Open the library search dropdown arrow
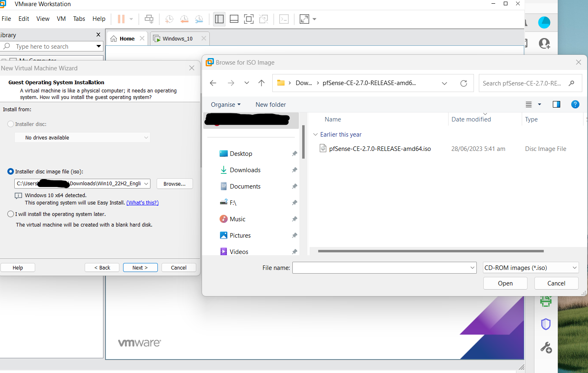Screen dimensions: 588x373 [x=99, y=46]
